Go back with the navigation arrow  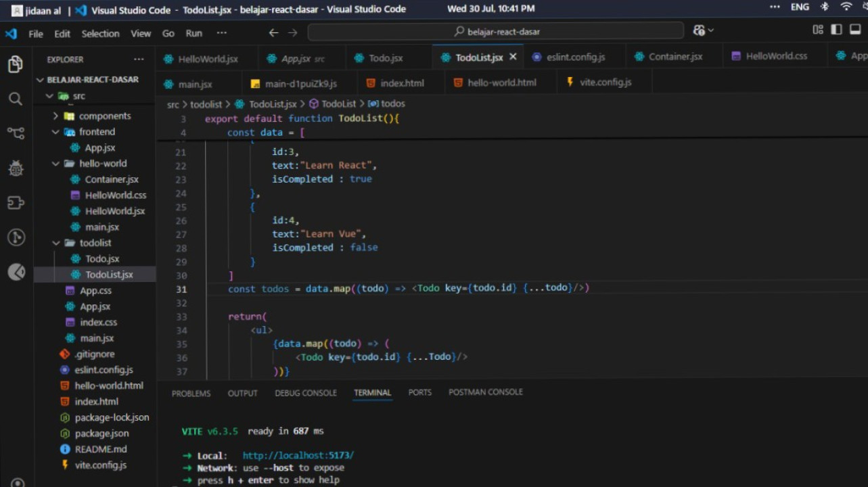273,32
